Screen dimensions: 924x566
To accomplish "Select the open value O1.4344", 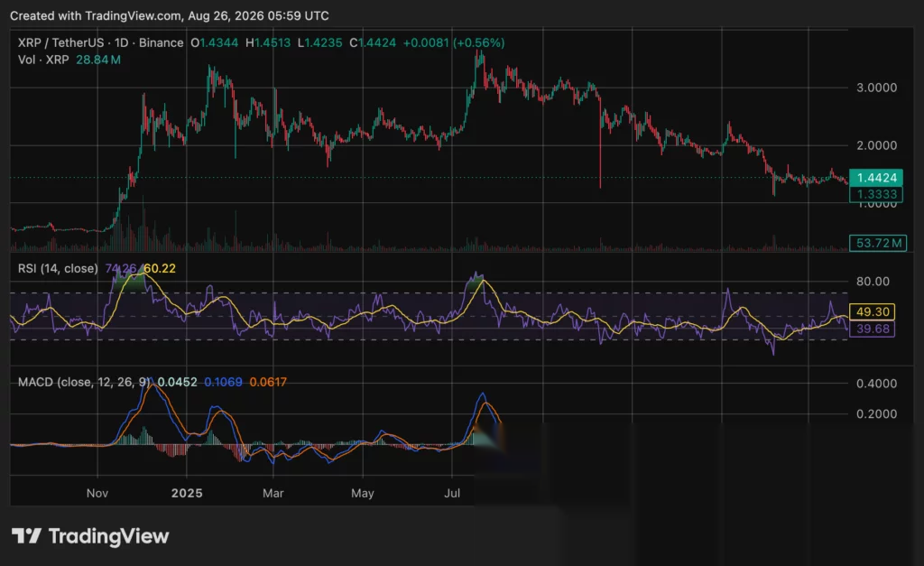I will tap(214, 42).
